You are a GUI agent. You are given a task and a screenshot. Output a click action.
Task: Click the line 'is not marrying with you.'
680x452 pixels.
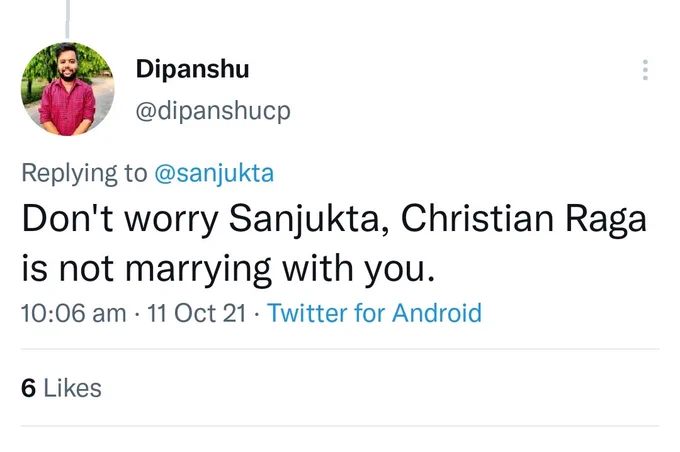click(x=228, y=269)
